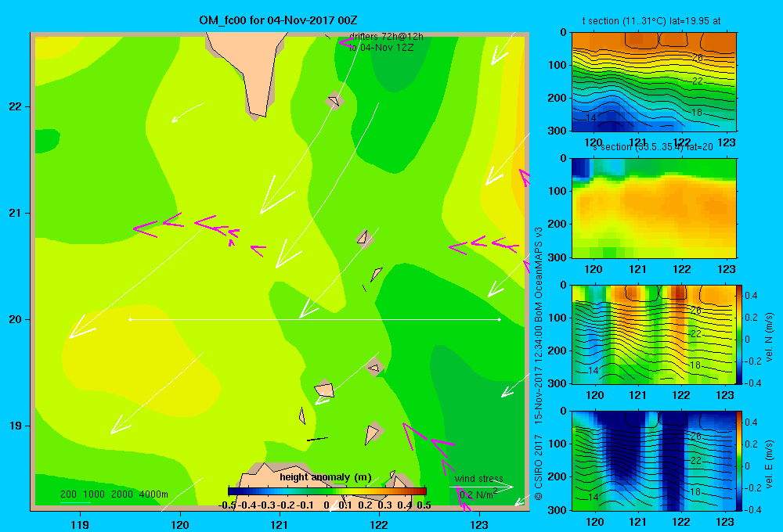Click the 's section (33.5..35.4) lat=20' title
This screenshot has width=783, height=532.
pos(653,147)
